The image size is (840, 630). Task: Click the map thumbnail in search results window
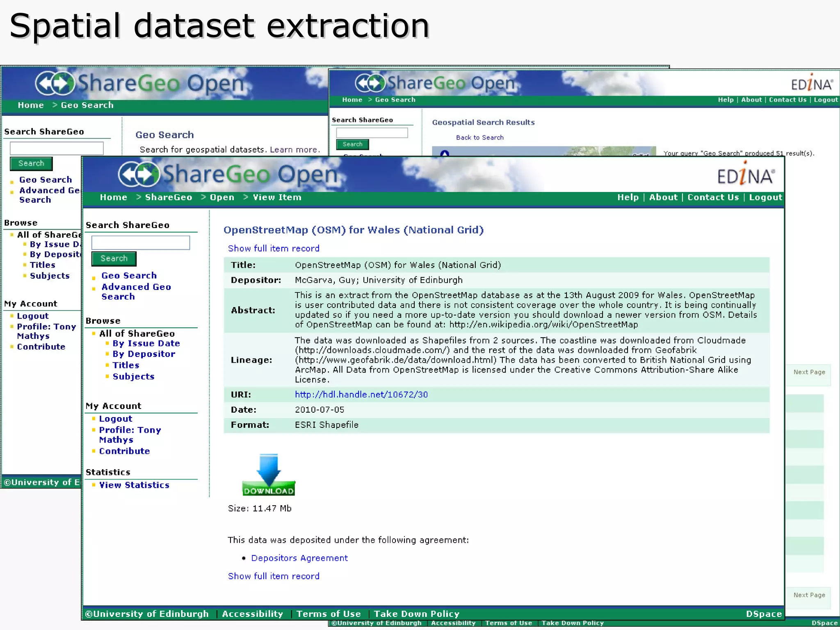tap(544, 151)
